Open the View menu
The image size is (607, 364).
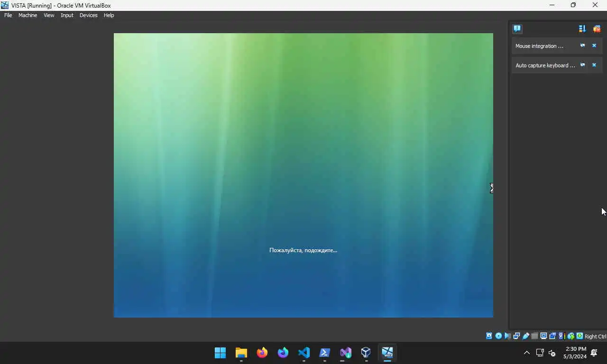point(49,15)
